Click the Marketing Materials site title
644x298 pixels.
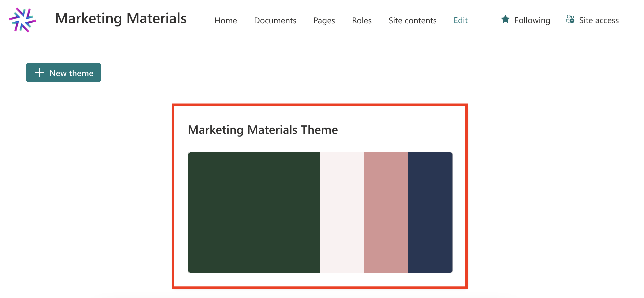point(121,18)
